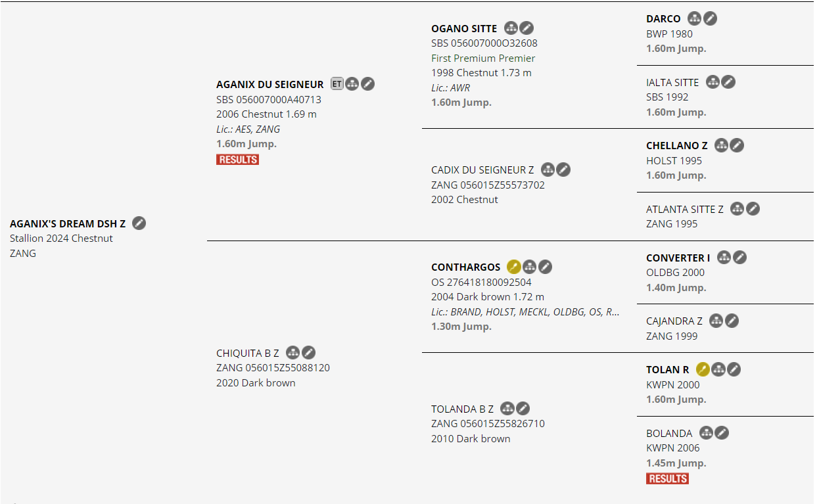Click gold semen icon beside TOLAN R
The width and height of the screenshot is (819, 504).
tap(703, 370)
